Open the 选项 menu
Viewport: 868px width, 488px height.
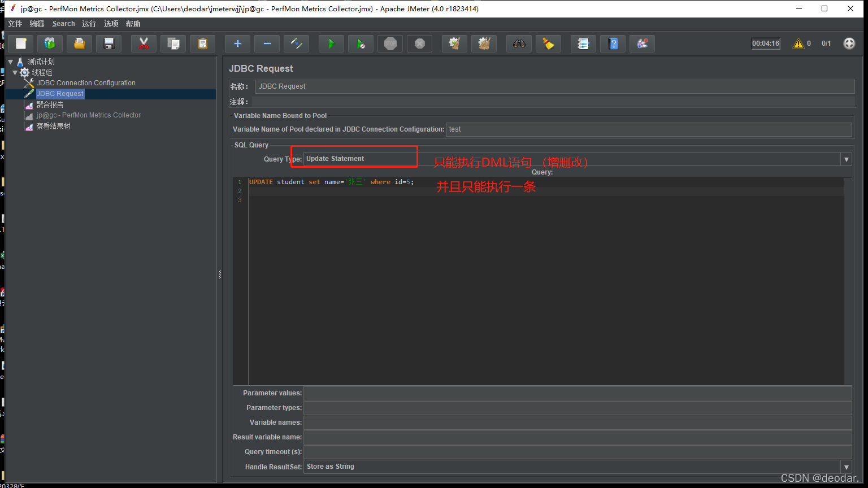(x=111, y=24)
